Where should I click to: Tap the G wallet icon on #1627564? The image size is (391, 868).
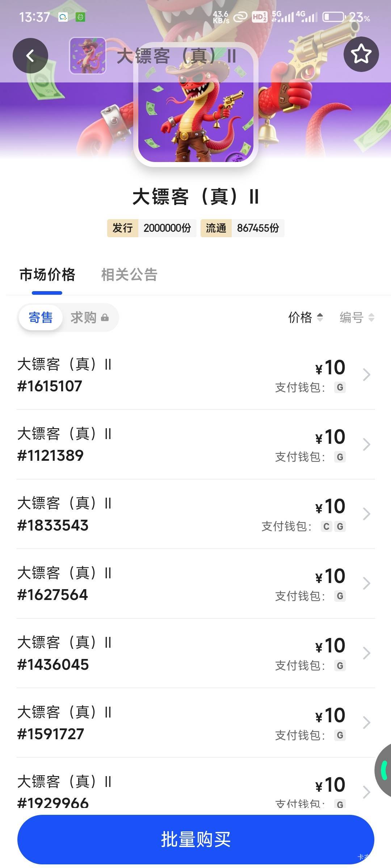click(340, 596)
